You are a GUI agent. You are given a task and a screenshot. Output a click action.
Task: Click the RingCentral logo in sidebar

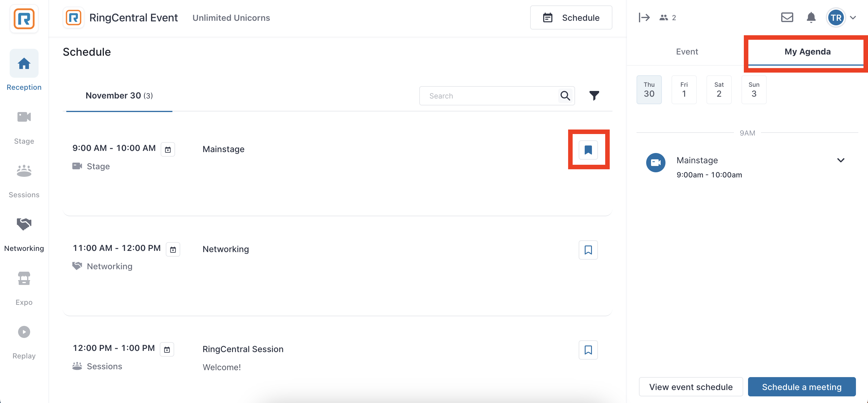(x=24, y=18)
